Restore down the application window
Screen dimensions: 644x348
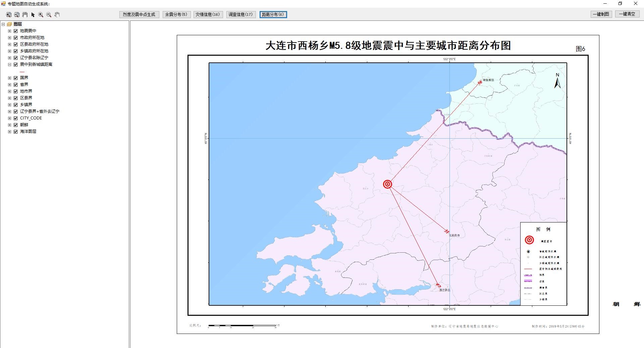(x=620, y=4)
